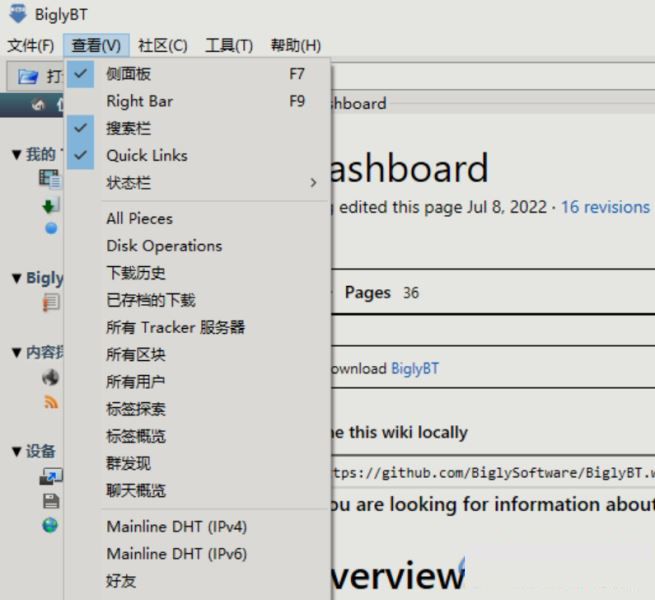This screenshot has height=600, width=655.
Task: Collapse the 内容 sidebar section
Action: (x=17, y=353)
